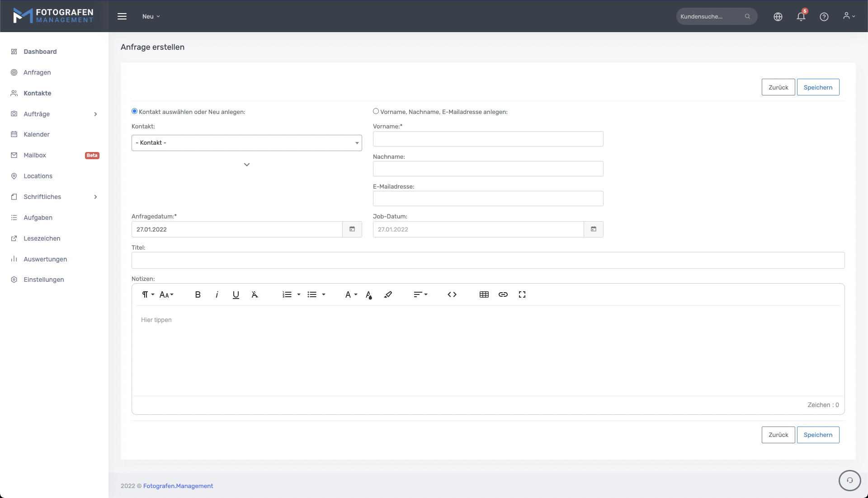Insert a table in notes editor

(x=484, y=294)
